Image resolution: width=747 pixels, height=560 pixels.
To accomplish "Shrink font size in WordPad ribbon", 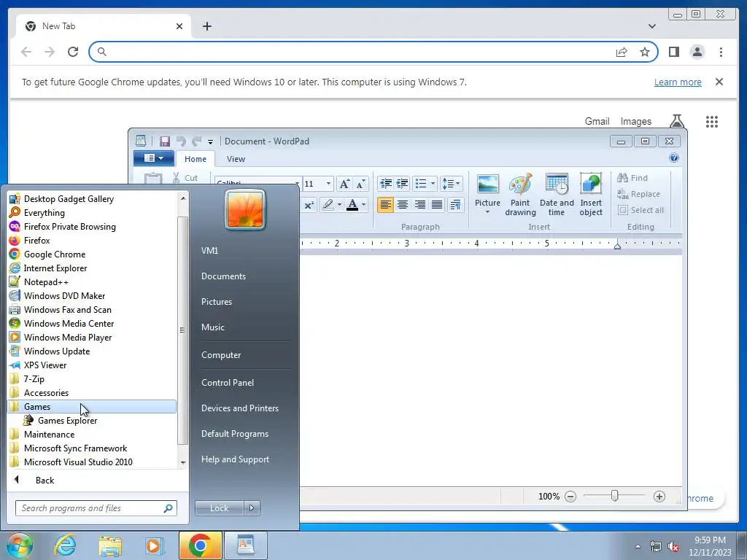I will tap(360, 184).
